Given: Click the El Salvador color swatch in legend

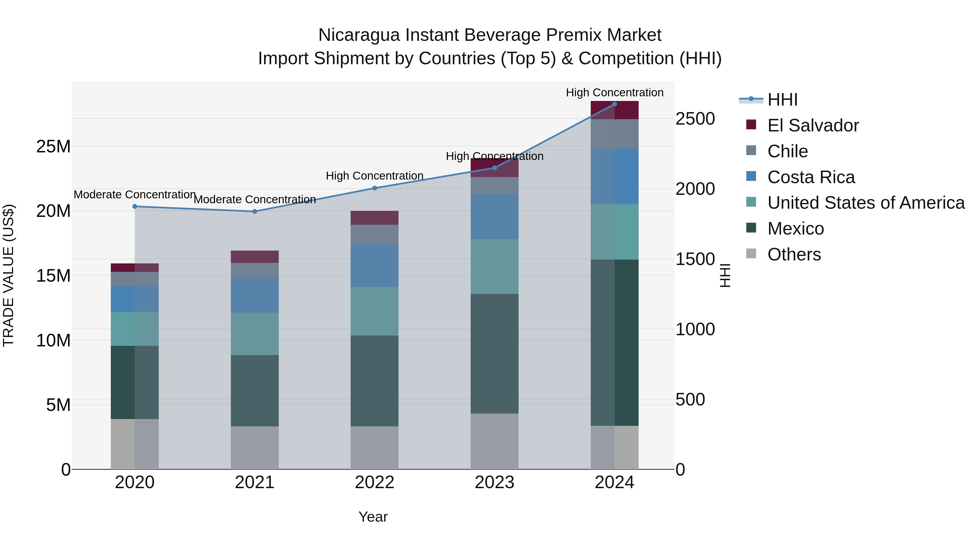Looking at the screenshot, I should tap(751, 124).
